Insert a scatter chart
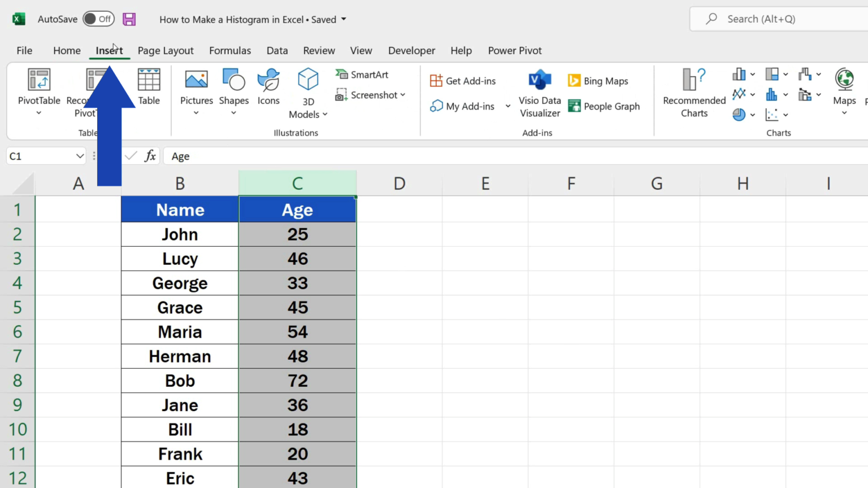868x488 pixels. coord(772,114)
